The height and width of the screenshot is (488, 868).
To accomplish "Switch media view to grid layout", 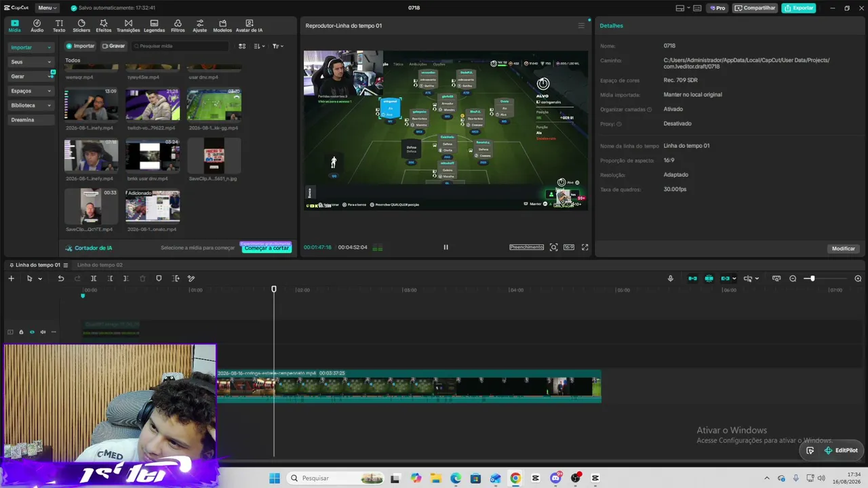I will click(x=242, y=46).
